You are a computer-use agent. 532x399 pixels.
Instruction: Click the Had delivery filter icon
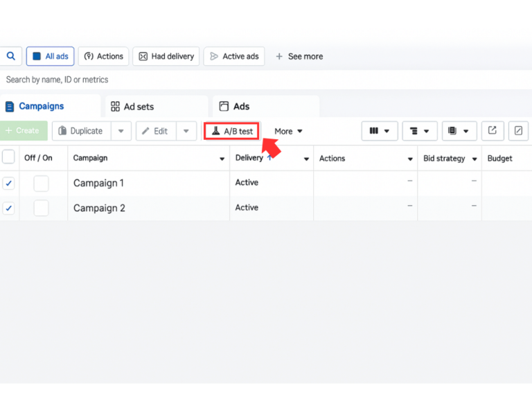(143, 56)
